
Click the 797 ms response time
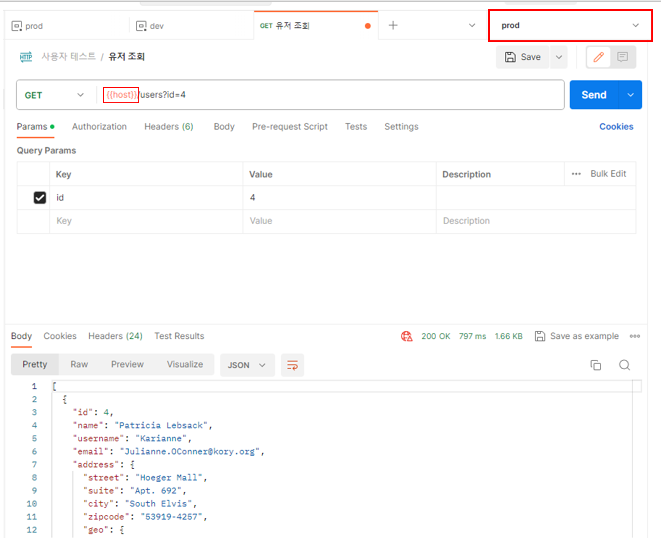(x=472, y=336)
